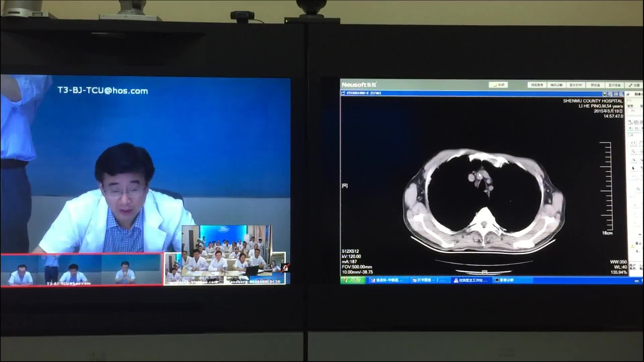Click the 10.00mm/-38.75 slice position text
Screen dimensions: 644x362
pos(357,272)
